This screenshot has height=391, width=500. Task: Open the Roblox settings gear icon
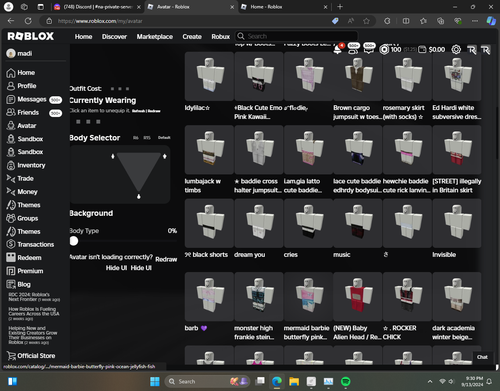(456, 50)
